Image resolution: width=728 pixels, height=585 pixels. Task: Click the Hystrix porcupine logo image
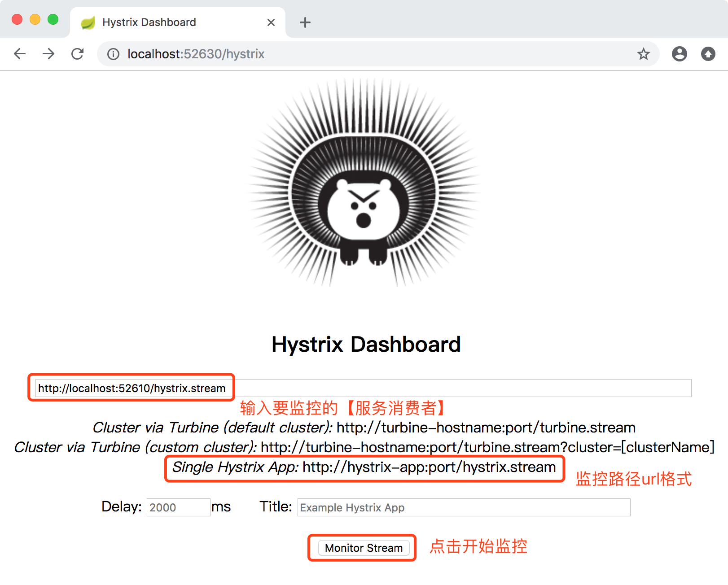[x=364, y=182]
